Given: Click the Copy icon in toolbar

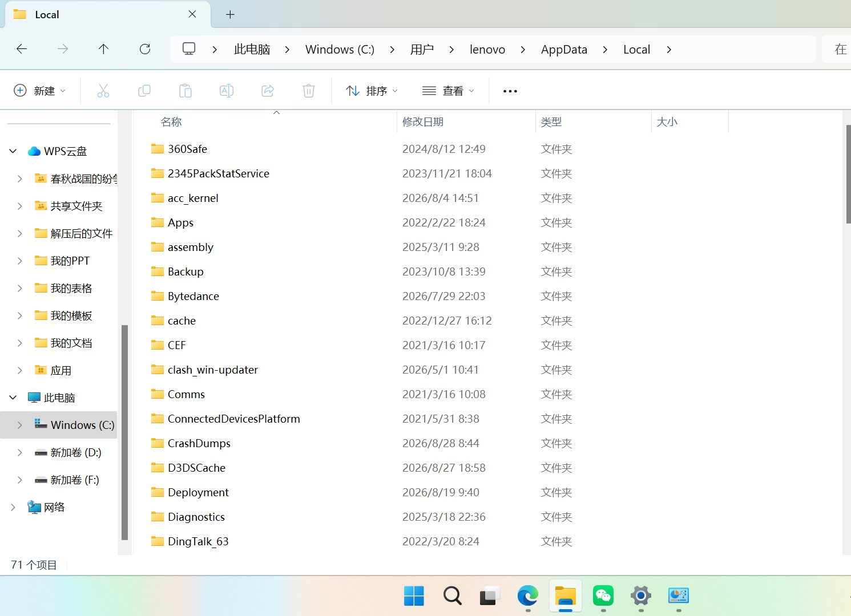Looking at the screenshot, I should 144,91.
